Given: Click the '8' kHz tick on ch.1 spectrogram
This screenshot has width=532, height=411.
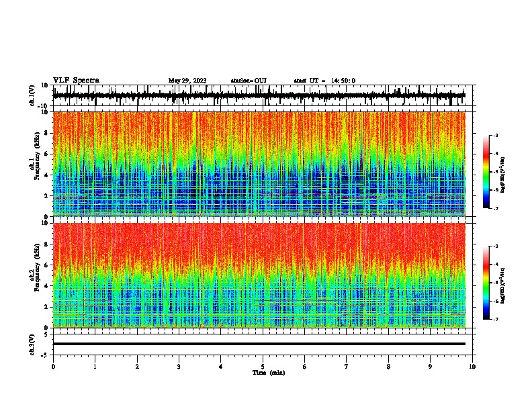Looking at the screenshot, I should (x=46, y=133).
